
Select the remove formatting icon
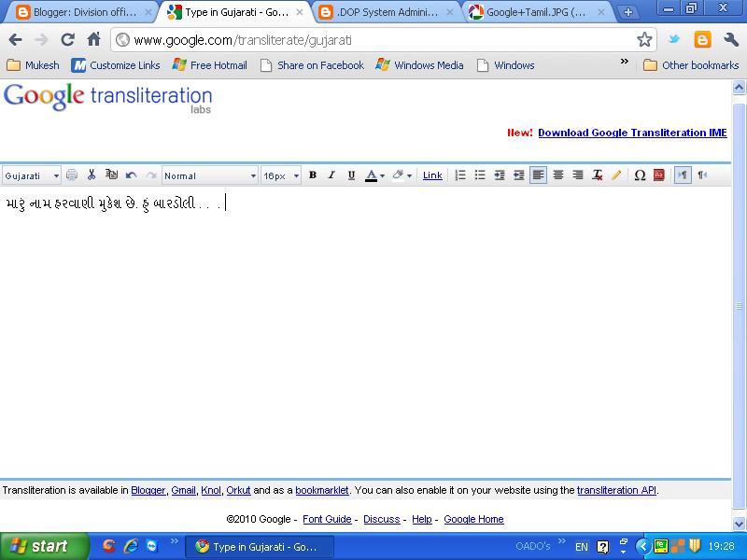tap(598, 175)
